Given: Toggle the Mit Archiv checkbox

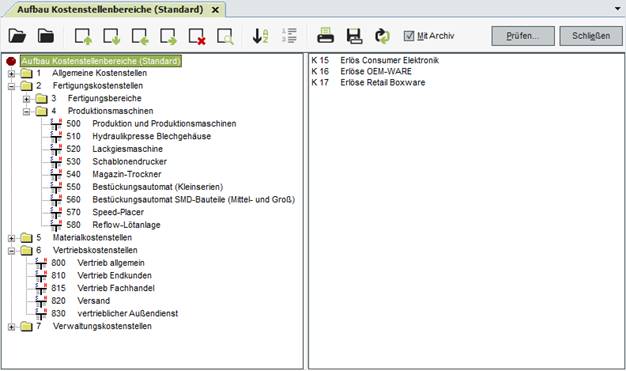Looking at the screenshot, I should pos(409,36).
